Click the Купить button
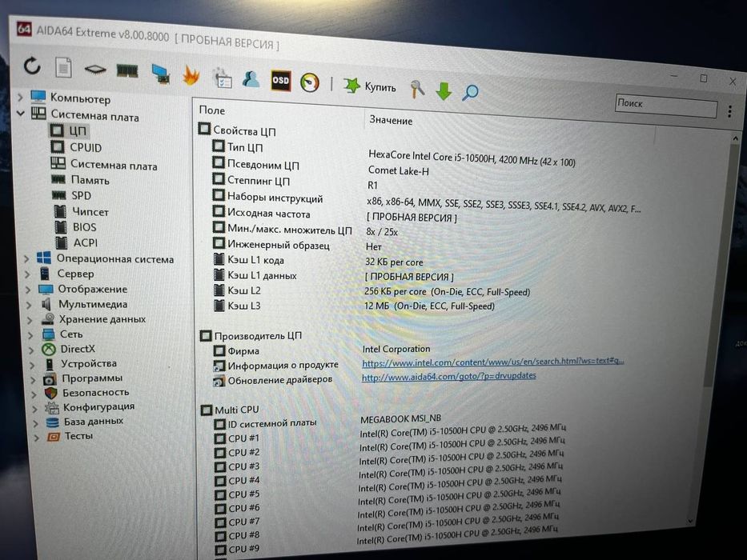 point(380,87)
